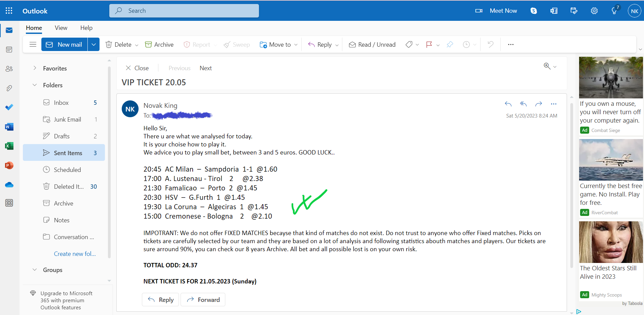Toggle Read / Unread for the message
Viewport: 644px width, 315px height.
[372, 45]
